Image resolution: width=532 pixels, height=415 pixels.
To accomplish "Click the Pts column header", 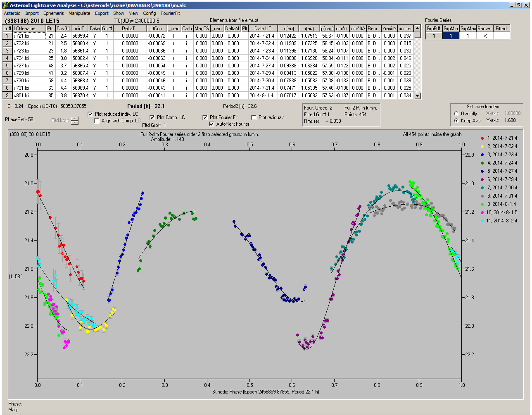I will point(50,29).
